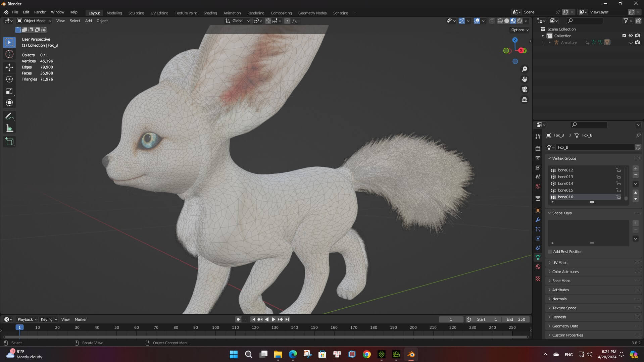This screenshot has height=362, width=644.
Task: Open the Render menu
Action: point(40,12)
